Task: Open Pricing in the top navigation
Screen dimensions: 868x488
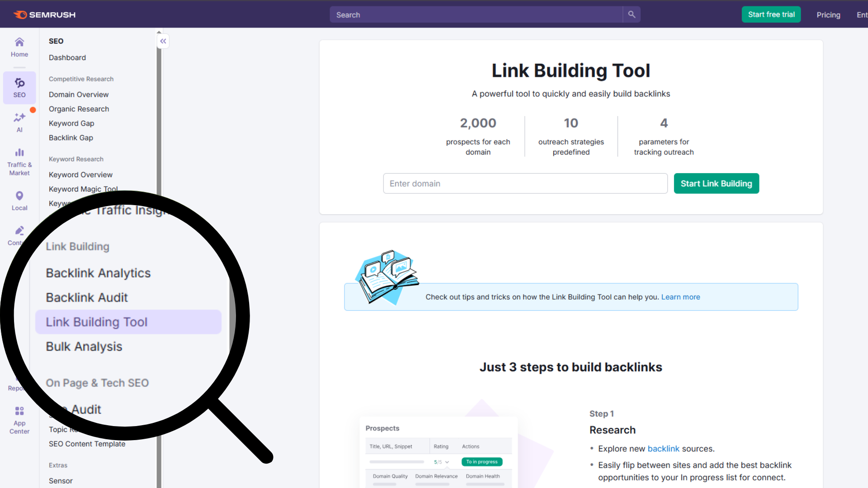Action: [x=828, y=14]
